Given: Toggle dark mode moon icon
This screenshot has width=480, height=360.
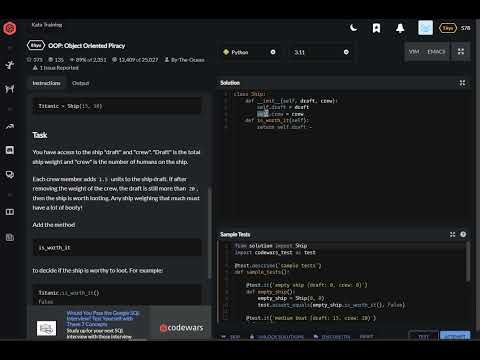Looking at the screenshot, I should (354, 28).
